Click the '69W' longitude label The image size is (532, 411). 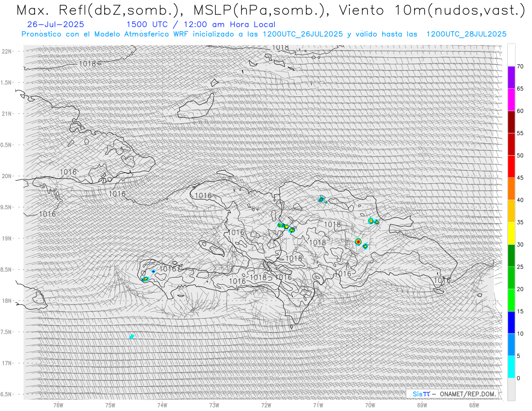(422, 405)
